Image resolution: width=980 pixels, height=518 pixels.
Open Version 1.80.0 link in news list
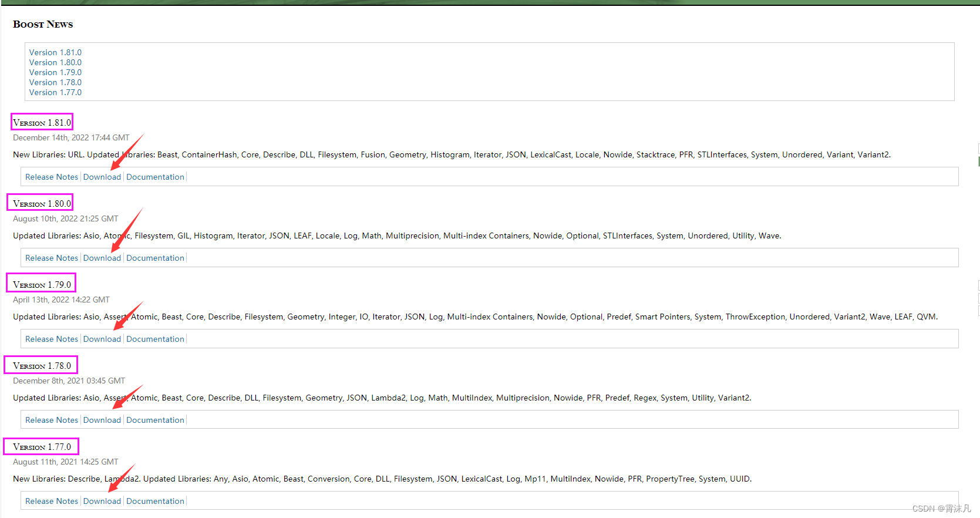pyautogui.click(x=55, y=62)
